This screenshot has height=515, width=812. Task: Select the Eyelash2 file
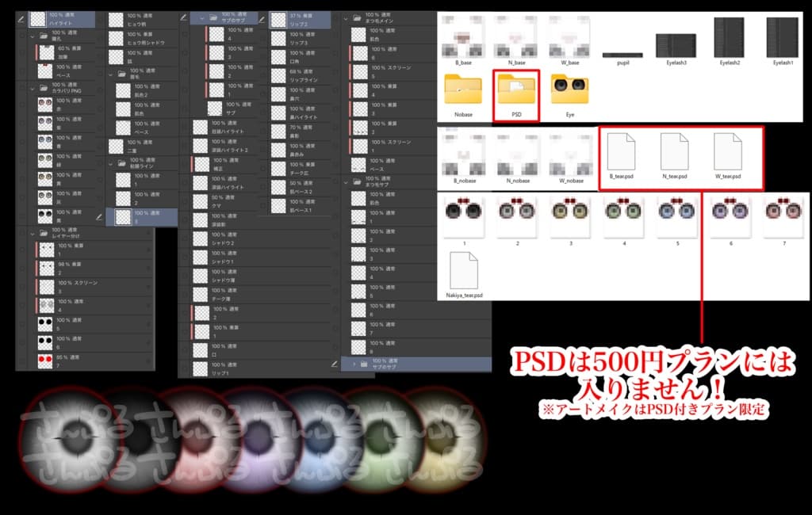[730, 40]
